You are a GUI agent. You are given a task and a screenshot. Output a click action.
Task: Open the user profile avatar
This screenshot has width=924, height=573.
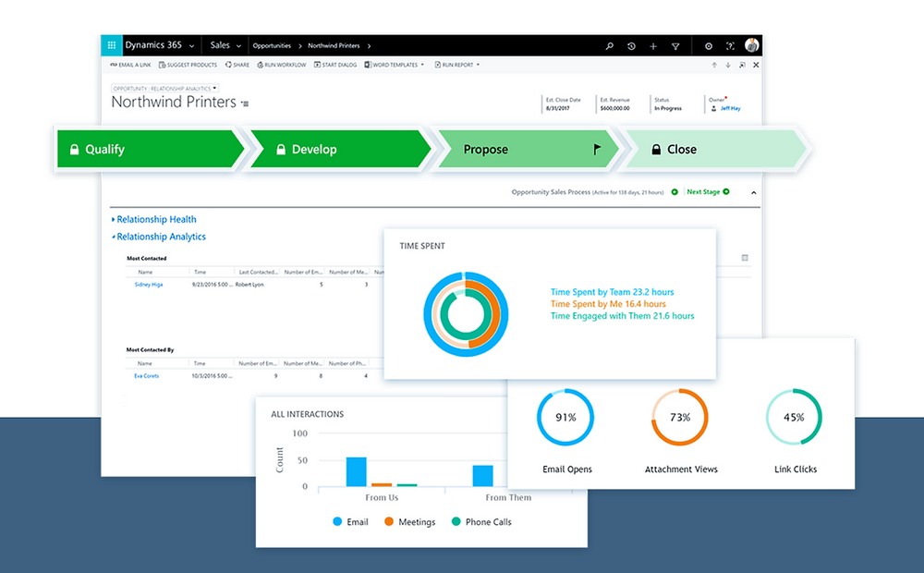click(x=751, y=45)
